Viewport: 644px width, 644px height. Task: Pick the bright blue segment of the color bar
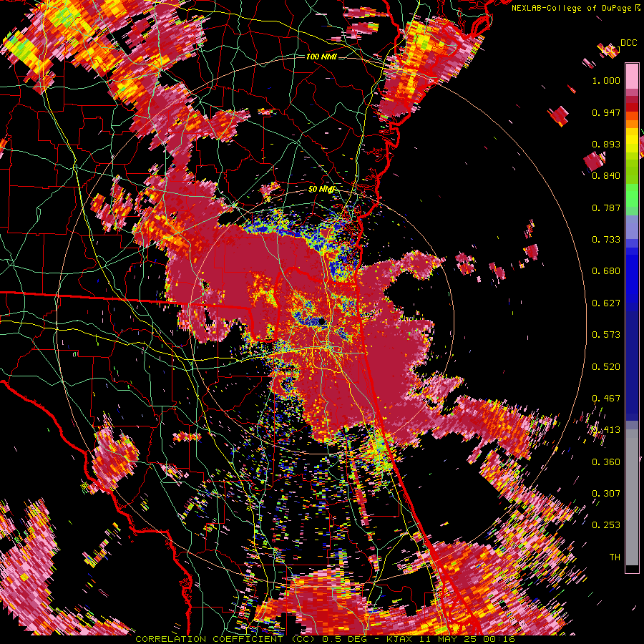632,275
